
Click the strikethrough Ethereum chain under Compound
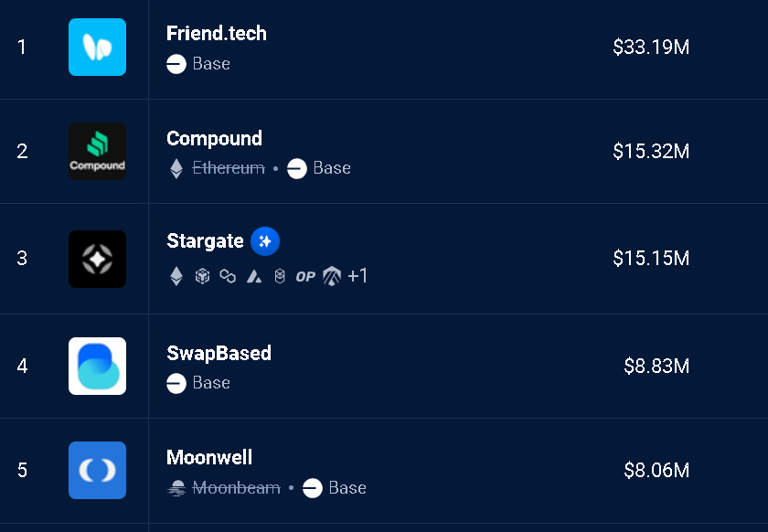pyautogui.click(x=229, y=168)
